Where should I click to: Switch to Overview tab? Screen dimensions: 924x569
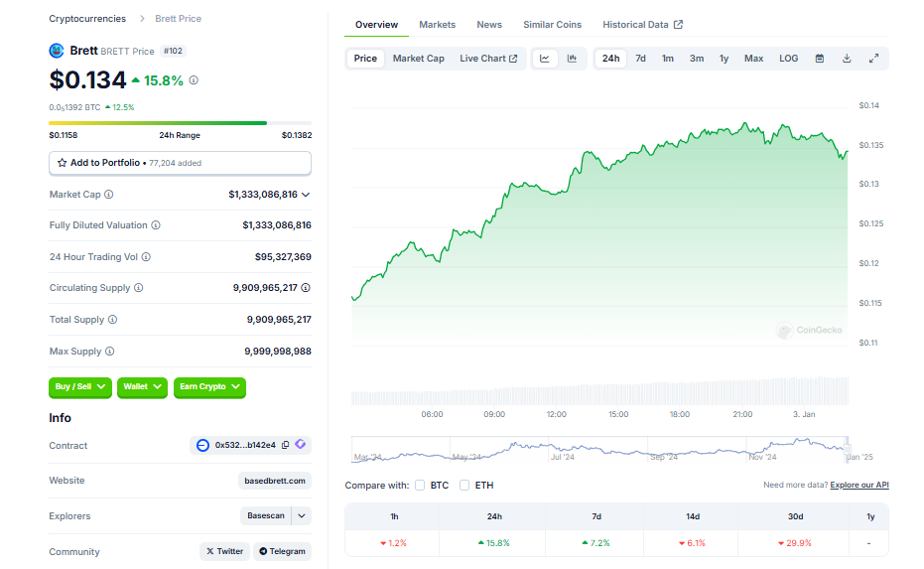pyautogui.click(x=376, y=25)
